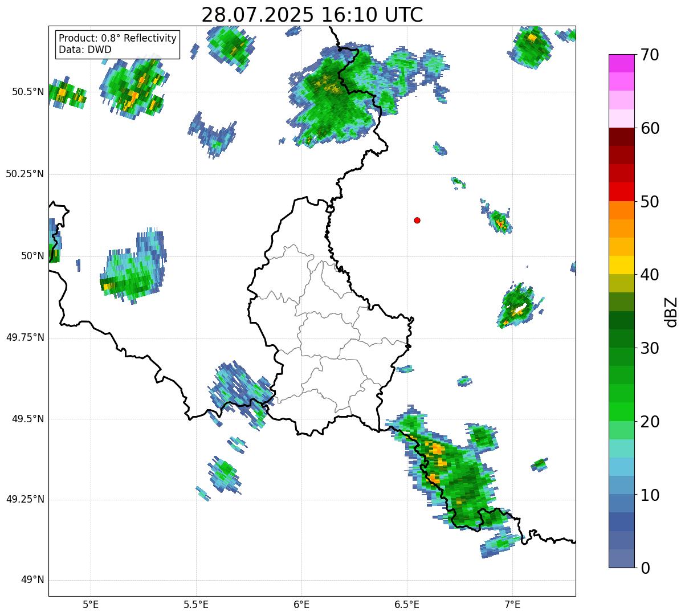Click the colorbar value 40

click(x=650, y=275)
